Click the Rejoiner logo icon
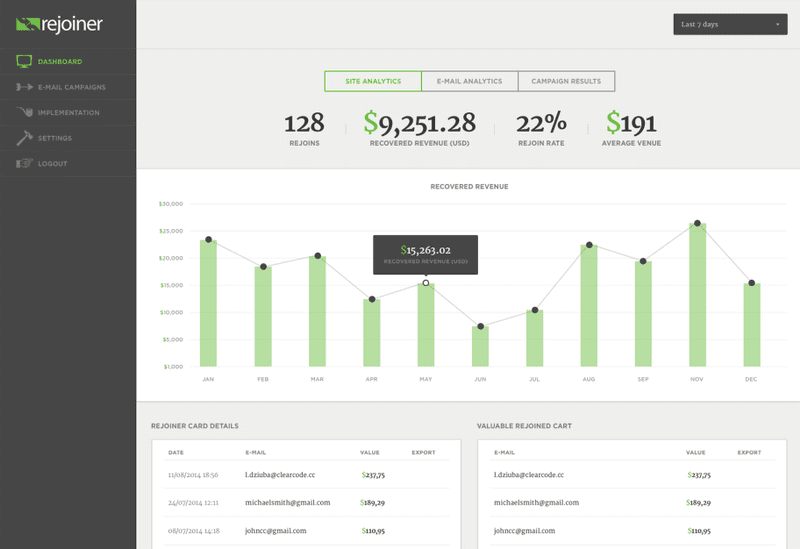The image size is (800, 549). coord(27,23)
